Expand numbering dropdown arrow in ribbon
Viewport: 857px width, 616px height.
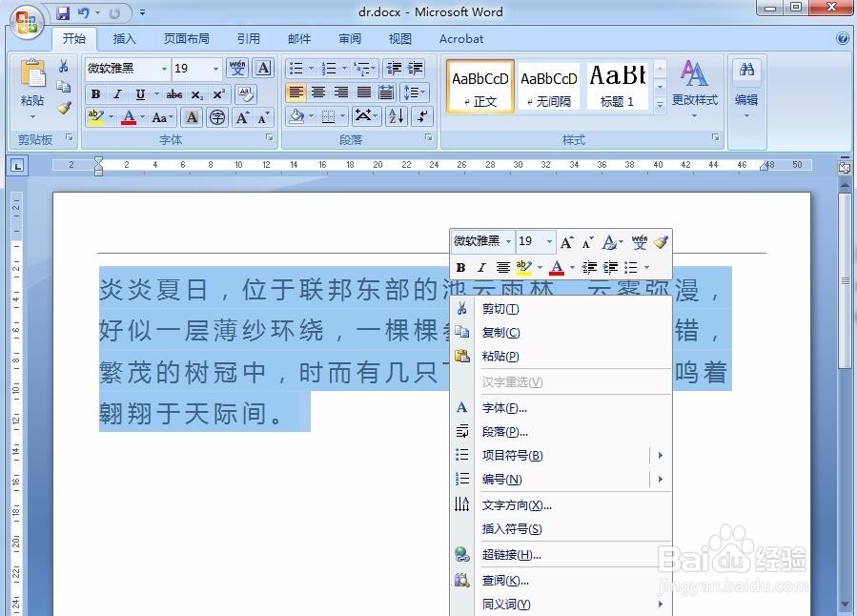[344, 69]
